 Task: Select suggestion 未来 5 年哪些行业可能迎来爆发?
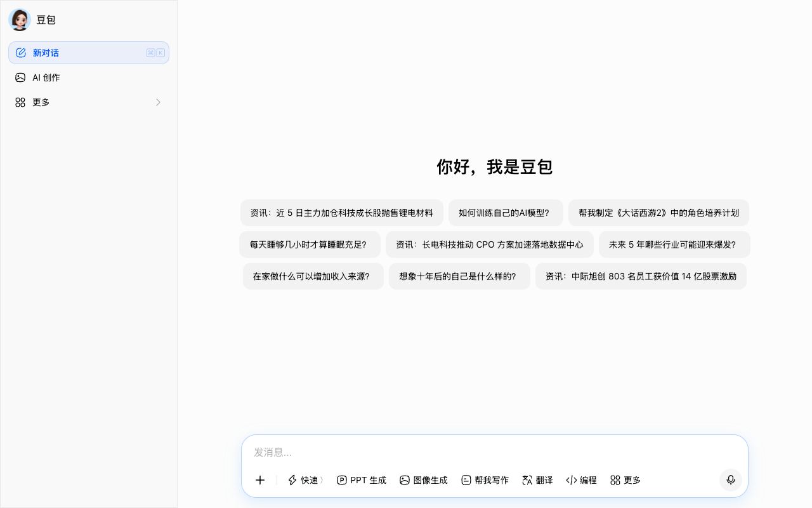tap(674, 244)
